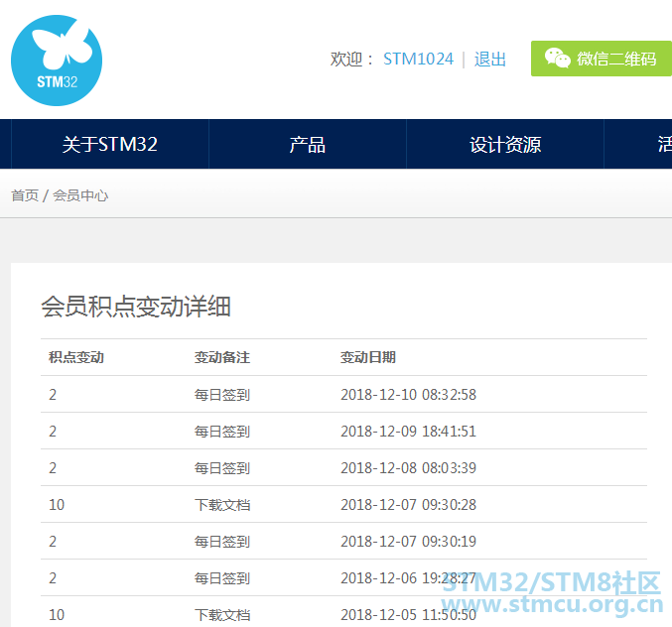Click points value 2 in 2018-12-10 row
This screenshot has width=672, height=627.
point(53,395)
